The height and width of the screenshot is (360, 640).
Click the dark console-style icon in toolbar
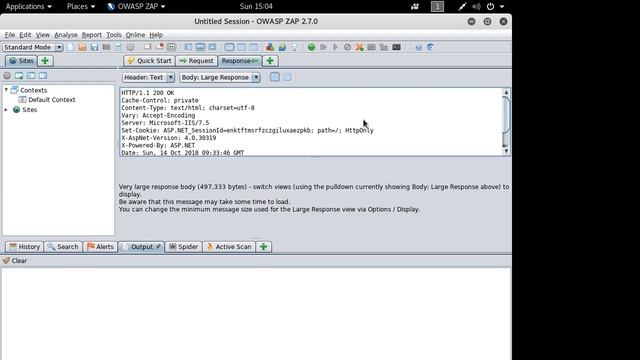[396, 47]
